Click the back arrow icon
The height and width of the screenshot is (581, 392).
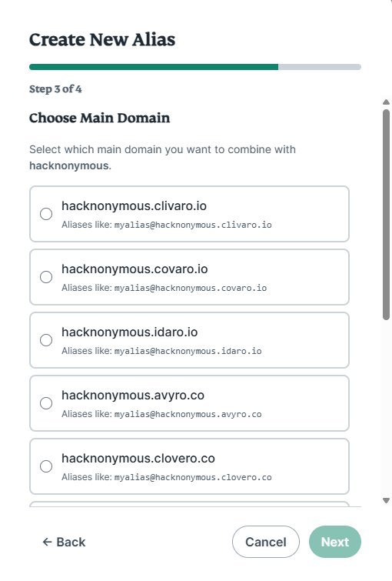pos(47,542)
